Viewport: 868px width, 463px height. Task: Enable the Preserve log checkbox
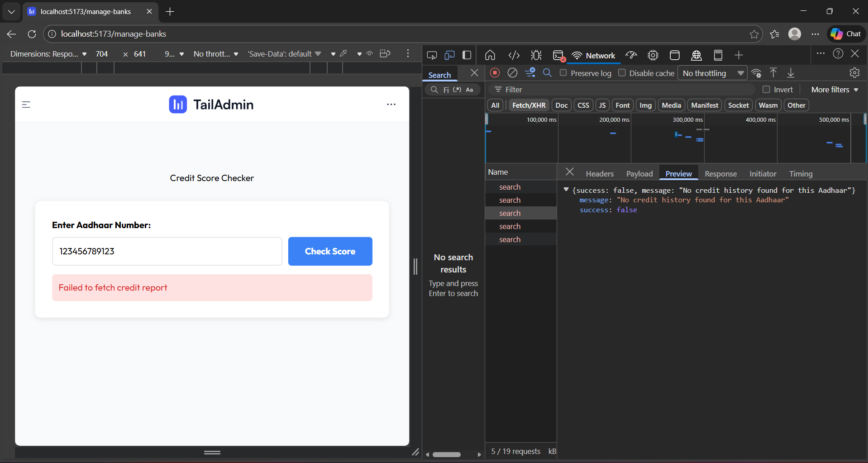pyautogui.click(x=563, y=73)
